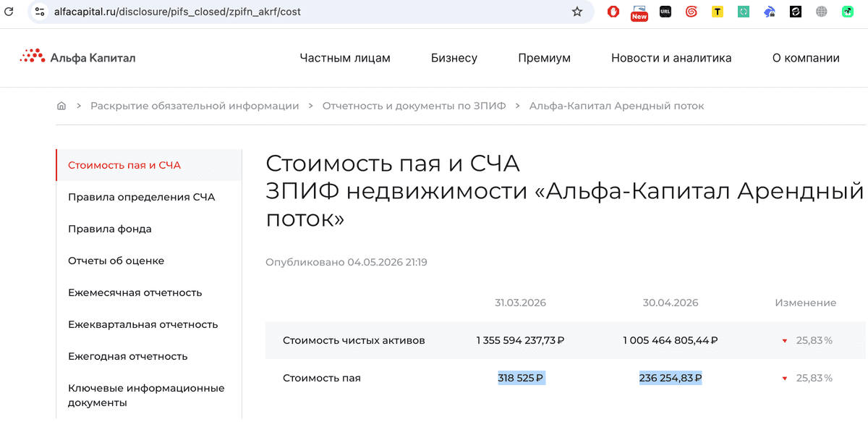This screenshot has height=422, width=868.
Task: Open site information icon in address bar
Action: (40, 12)
